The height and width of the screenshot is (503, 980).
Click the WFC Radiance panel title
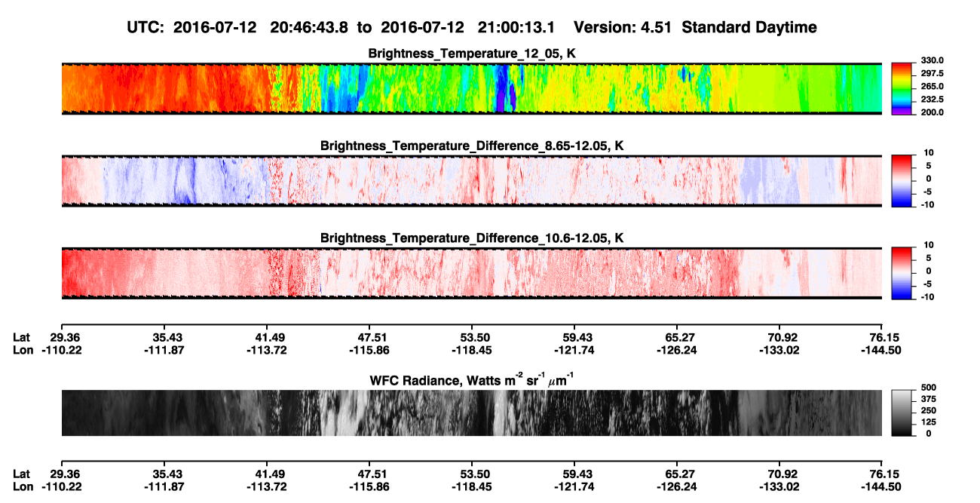pos(472,379)
